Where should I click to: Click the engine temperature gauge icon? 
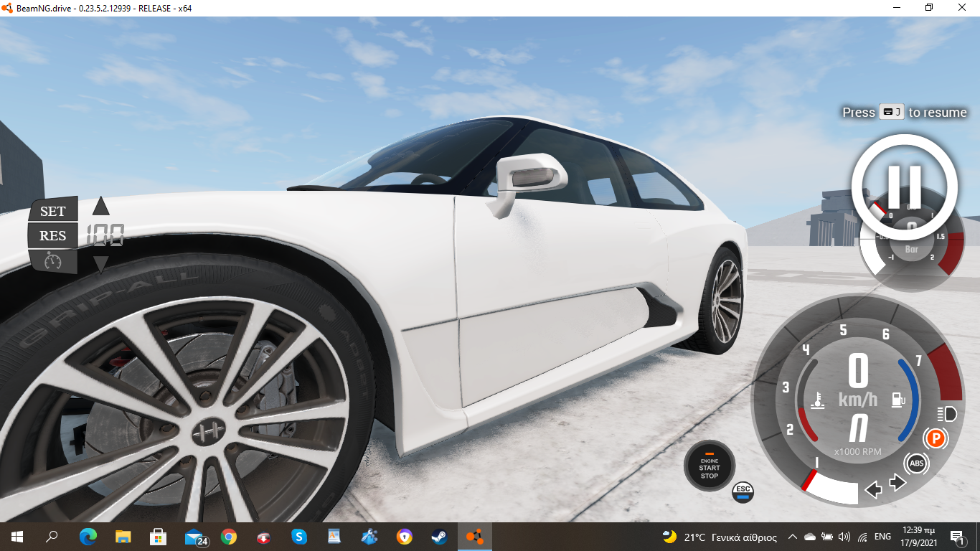click(818, 400)
